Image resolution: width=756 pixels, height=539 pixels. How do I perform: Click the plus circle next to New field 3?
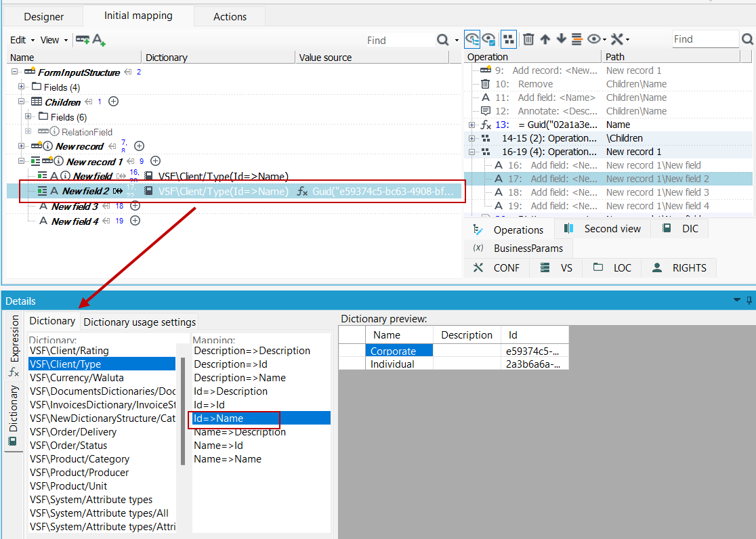135,206
